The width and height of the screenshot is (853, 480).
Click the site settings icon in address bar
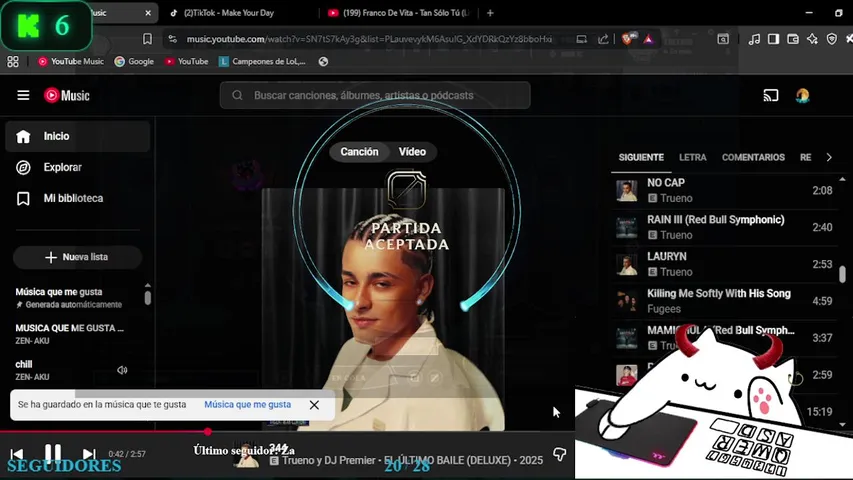[172, 39]
